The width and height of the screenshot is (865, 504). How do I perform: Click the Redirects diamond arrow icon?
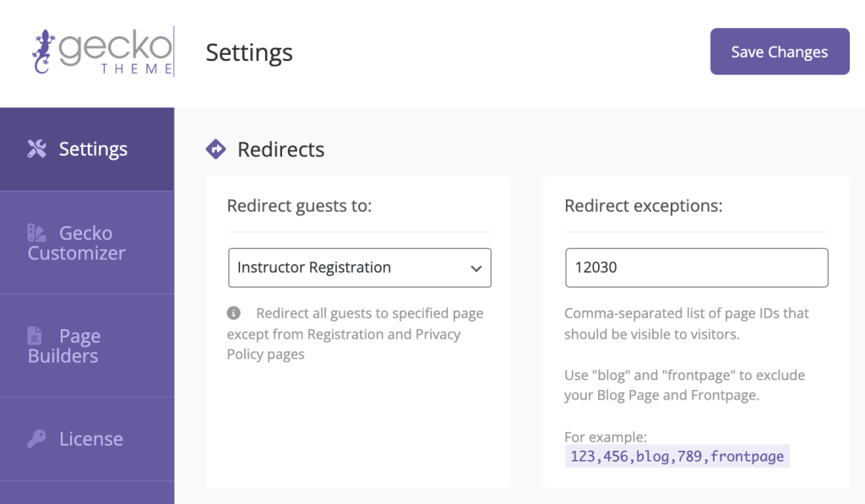coord(215,149)
